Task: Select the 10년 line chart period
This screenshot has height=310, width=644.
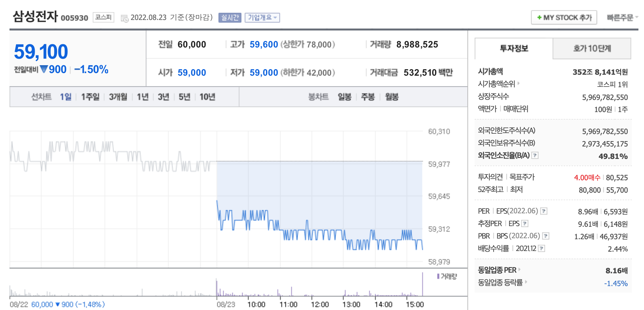Action: point(207,97)
